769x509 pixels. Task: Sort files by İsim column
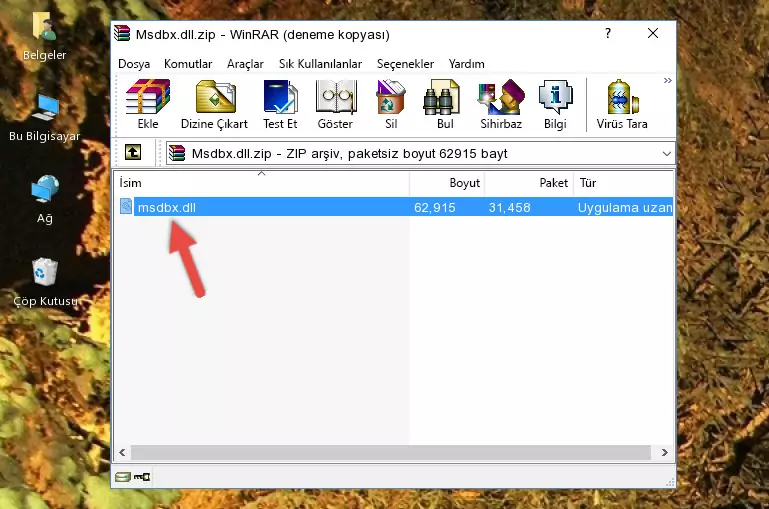click(262, 182)
